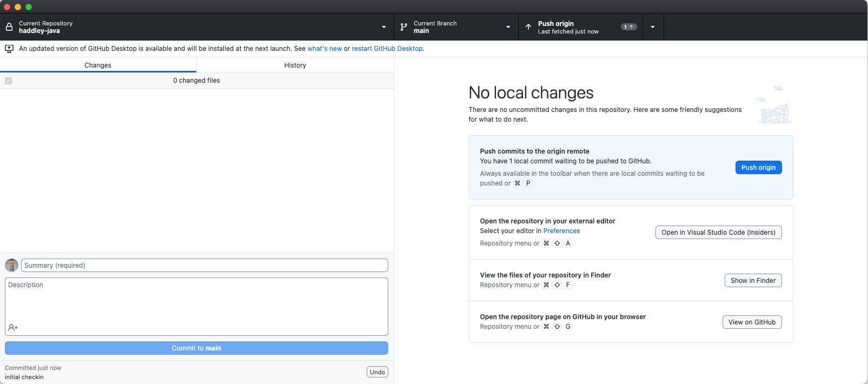Click the 1 commit ahead badge
This screenshot has height=384, width=868.
pyautogui.click(x=628, y=27)
